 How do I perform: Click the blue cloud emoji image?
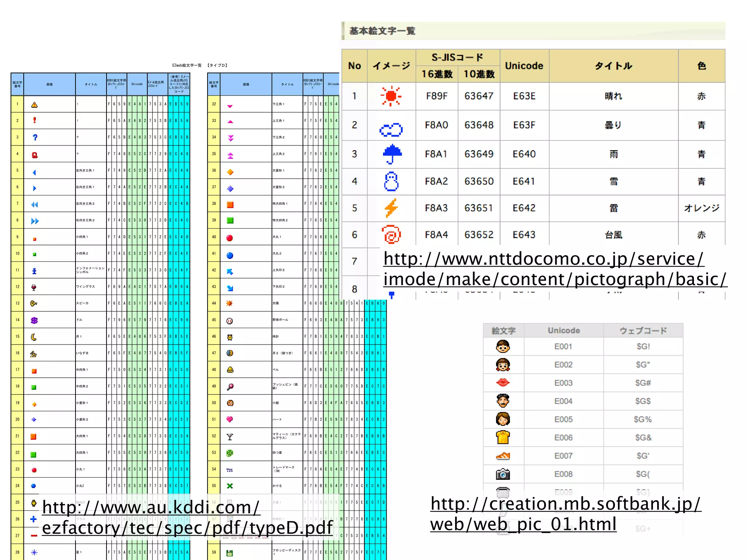click(x=391, y=129)
